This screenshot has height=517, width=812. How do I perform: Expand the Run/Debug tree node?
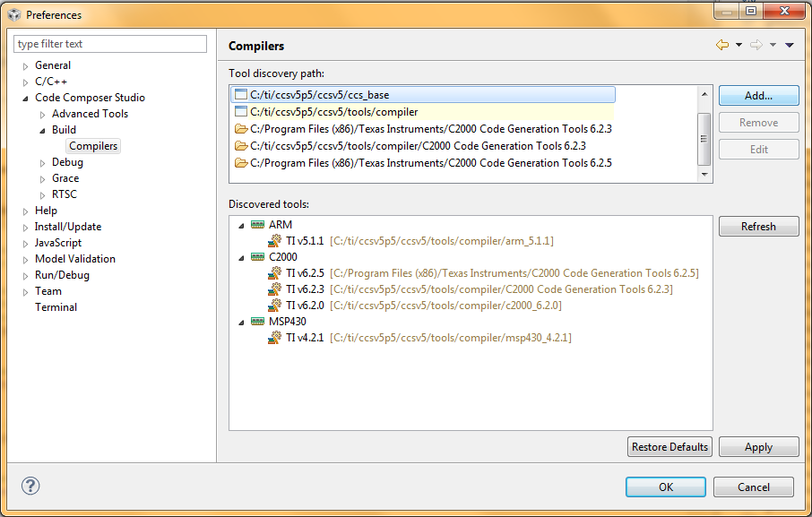(25, 276)
